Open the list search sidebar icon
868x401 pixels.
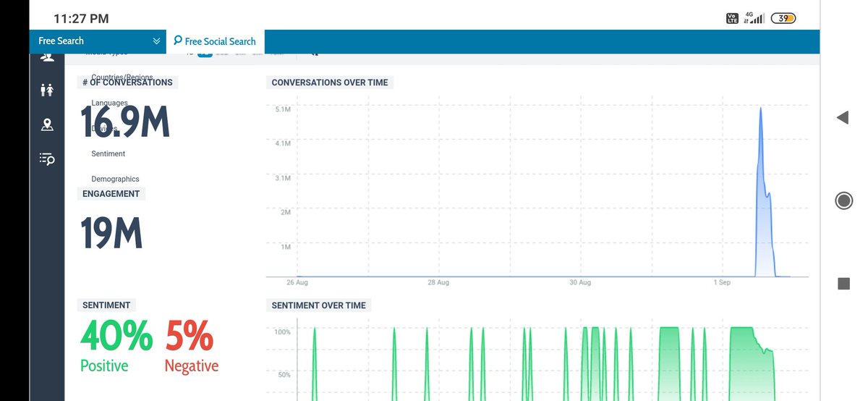47,159
